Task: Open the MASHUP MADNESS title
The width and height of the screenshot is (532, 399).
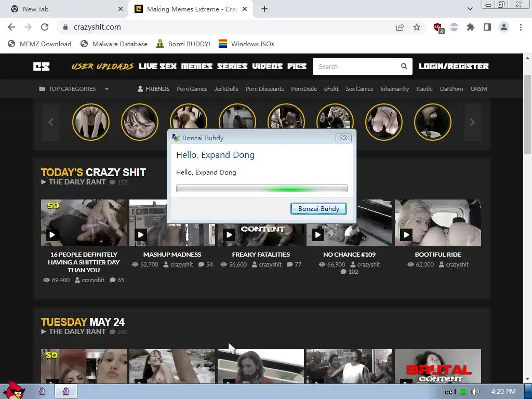Action: tap(172, 255)
